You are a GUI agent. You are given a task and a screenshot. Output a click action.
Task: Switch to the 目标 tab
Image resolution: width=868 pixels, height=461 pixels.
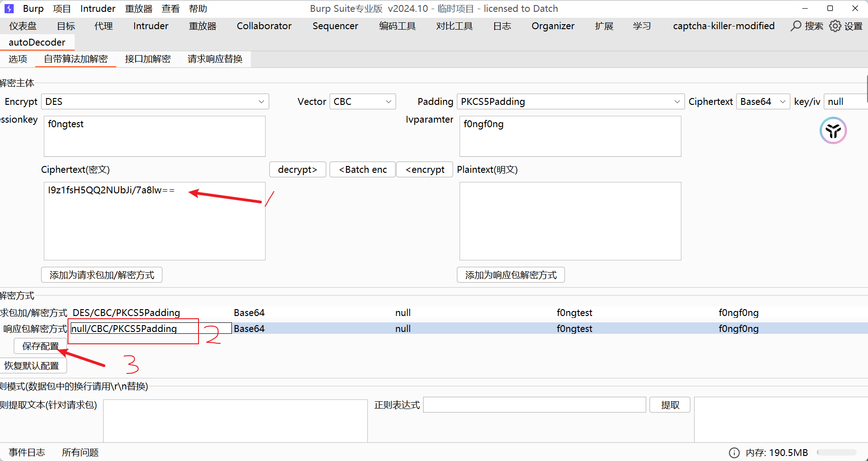click(66, 26)
